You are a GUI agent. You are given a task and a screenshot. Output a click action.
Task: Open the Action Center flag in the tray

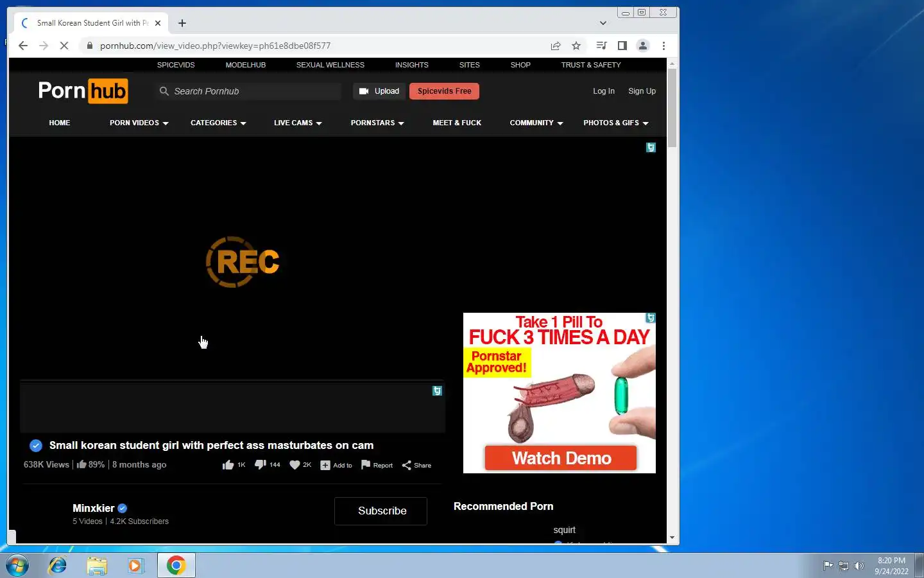coord(828,566)
